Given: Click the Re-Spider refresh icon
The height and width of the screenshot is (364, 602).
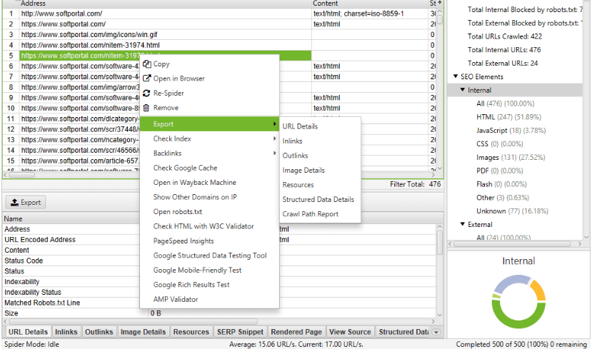Looking at the screenshot, I should tap(146, 93).
